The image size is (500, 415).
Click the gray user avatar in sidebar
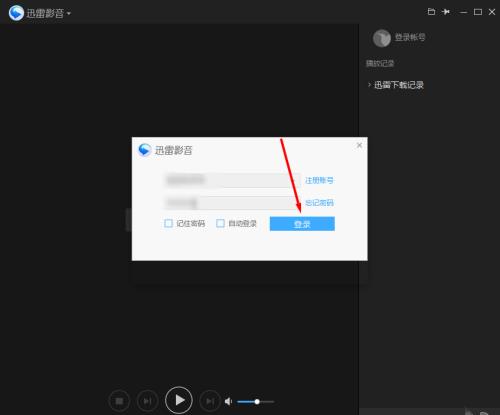[382, 38]
